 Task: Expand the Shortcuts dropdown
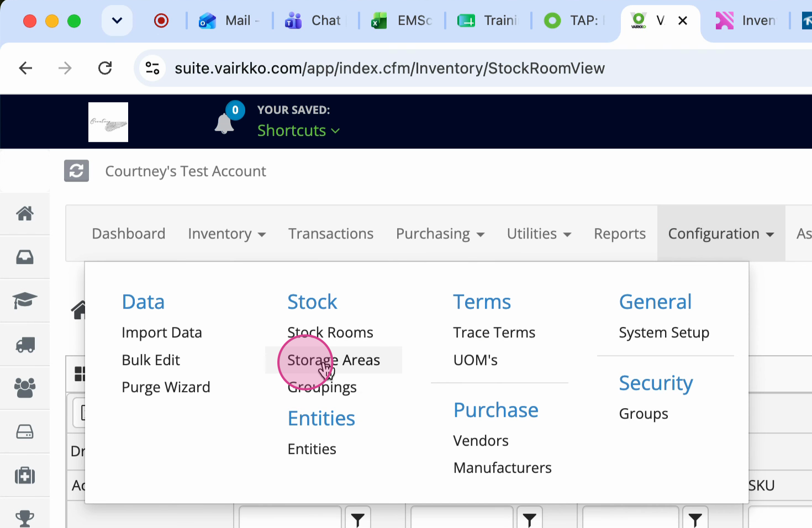tap(298, 130)
